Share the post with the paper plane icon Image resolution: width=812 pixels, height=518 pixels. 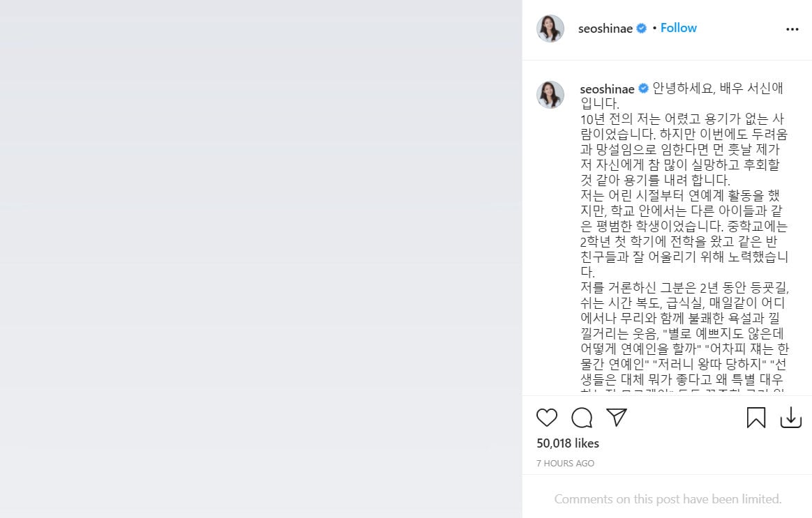pos(617,417)
